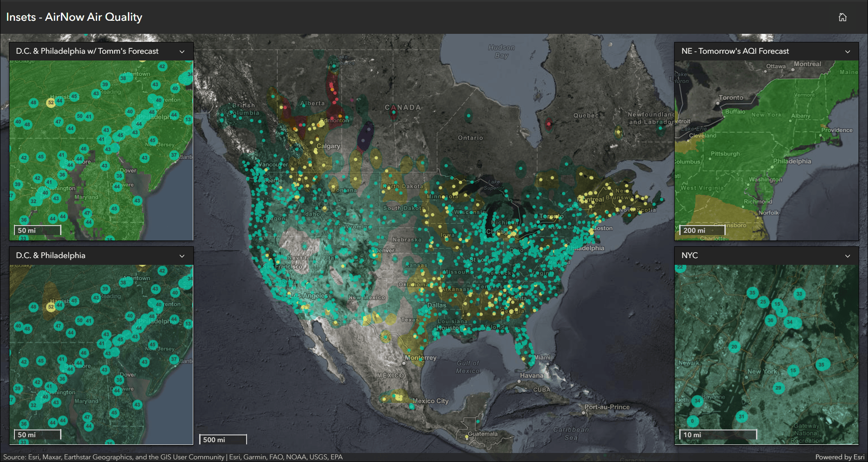The height and width of the screenshot is (462, 868).
Task: Collapse the D.C. & Philadelphia w/ Tomm's Forecast inset
Action: tap(182, 51)
